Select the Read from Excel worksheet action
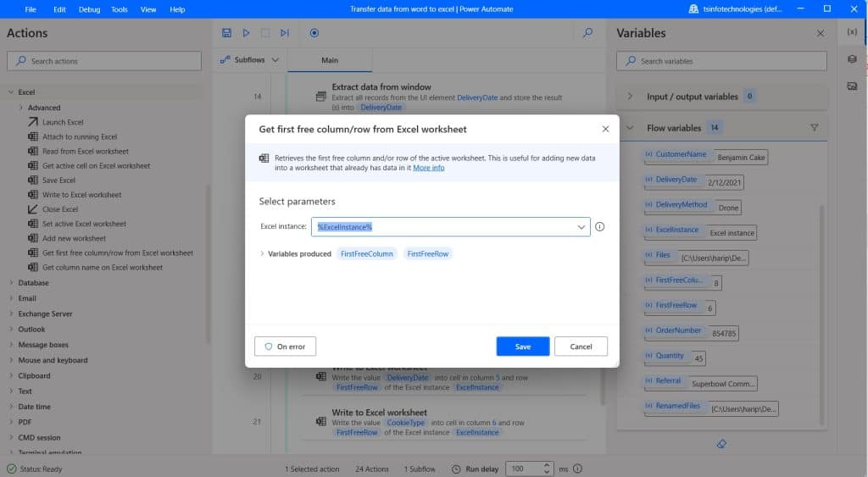This screenshot has height=477, width=868. tap(86, 151)
